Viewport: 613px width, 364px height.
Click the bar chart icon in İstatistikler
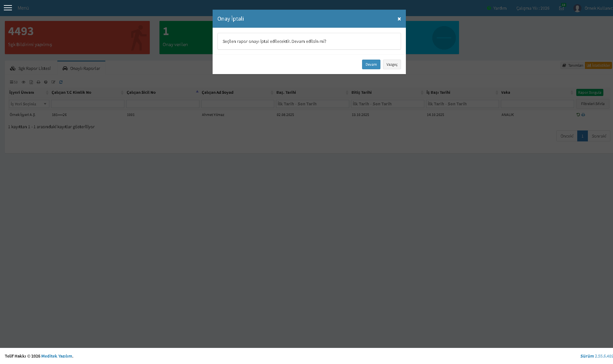pos(589,65)
